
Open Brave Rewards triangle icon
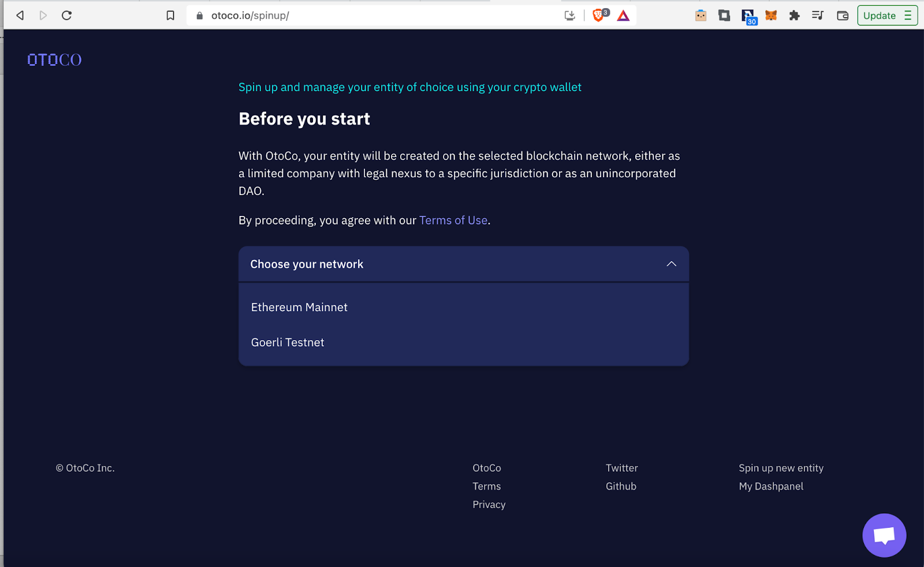click(x=623, y=16)
